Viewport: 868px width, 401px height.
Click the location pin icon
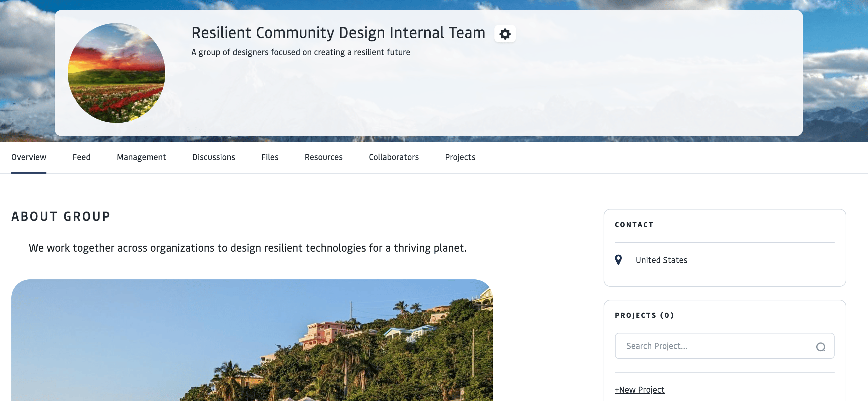[x=618, y=260]
